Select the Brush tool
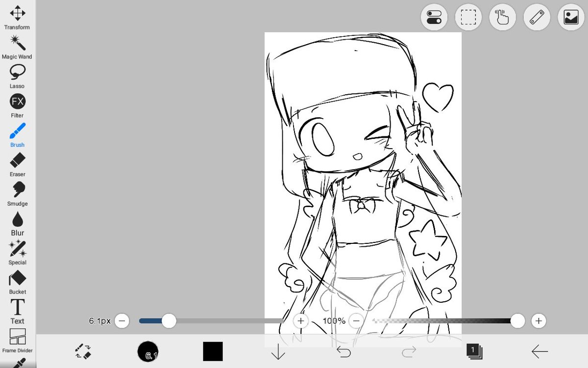The width and height of the screenshot is (588, 368). tap(17, 135)
